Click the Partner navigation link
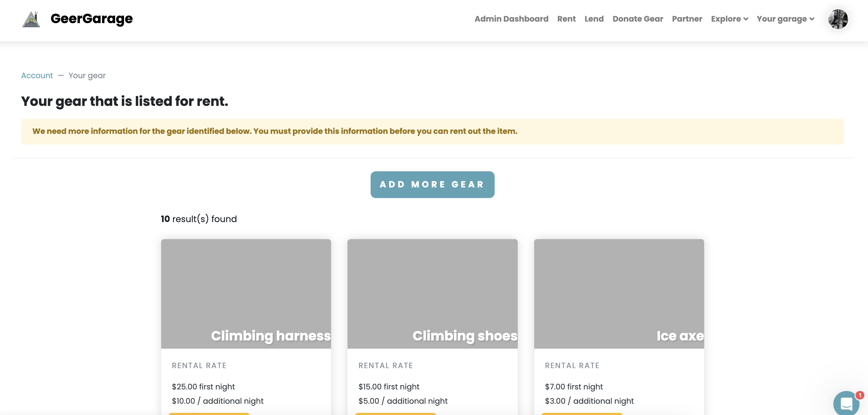868x415 pixels. [x=687, y=19]
